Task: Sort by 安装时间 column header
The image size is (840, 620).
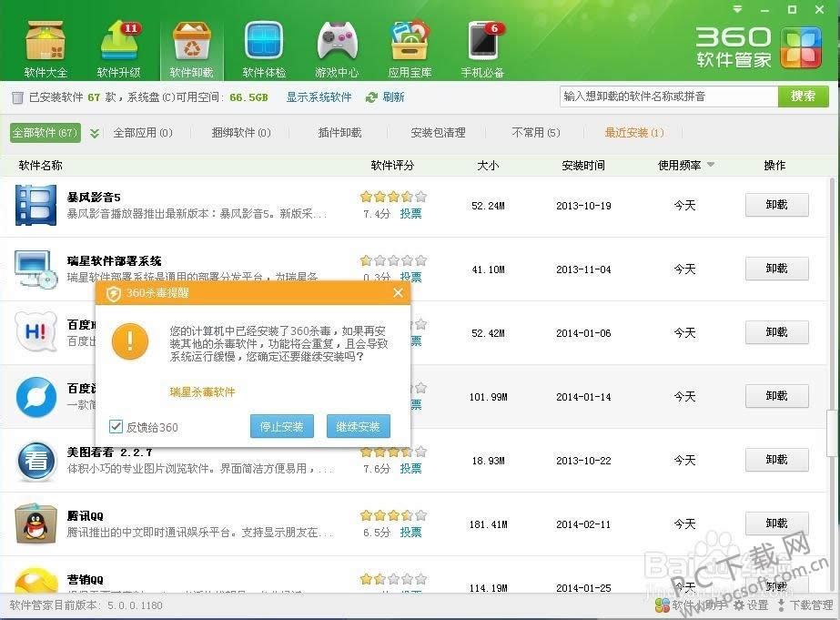Action: click(x=583, y=165)
